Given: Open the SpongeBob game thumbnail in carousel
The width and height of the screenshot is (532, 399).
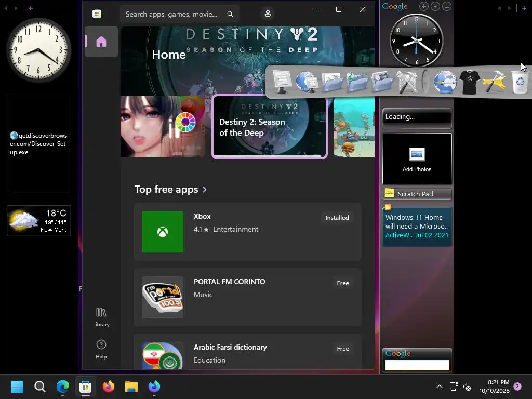Looking at the screenshot, I should [354, 127].
